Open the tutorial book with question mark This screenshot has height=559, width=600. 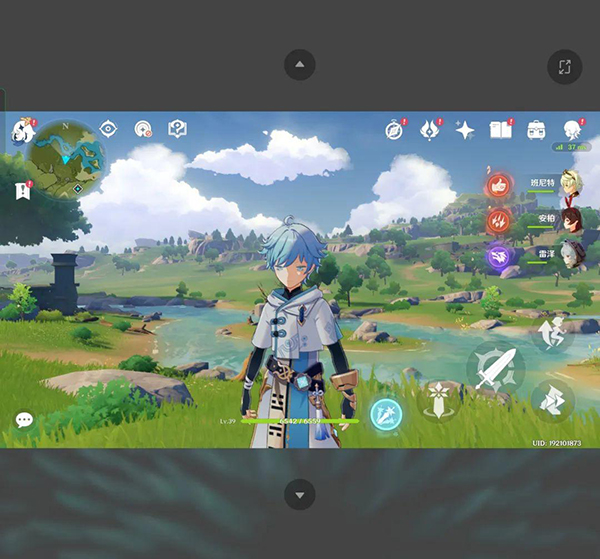pos(177,129)
